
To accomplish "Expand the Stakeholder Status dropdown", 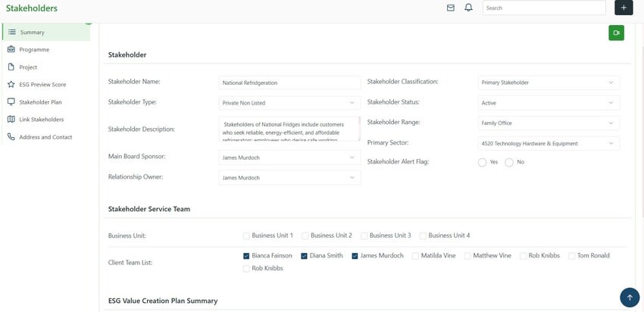I will click(x=549, y=103).
